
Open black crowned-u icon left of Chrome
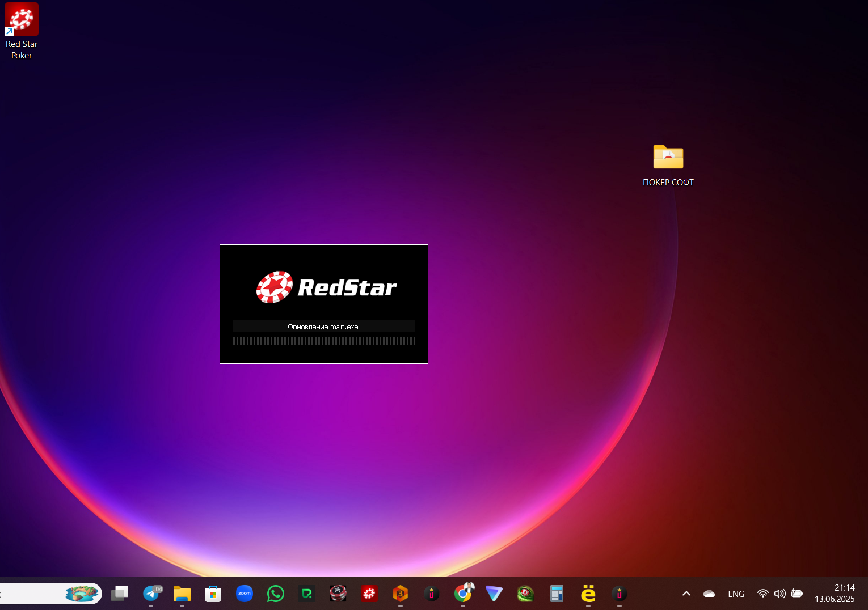point(432,594)
